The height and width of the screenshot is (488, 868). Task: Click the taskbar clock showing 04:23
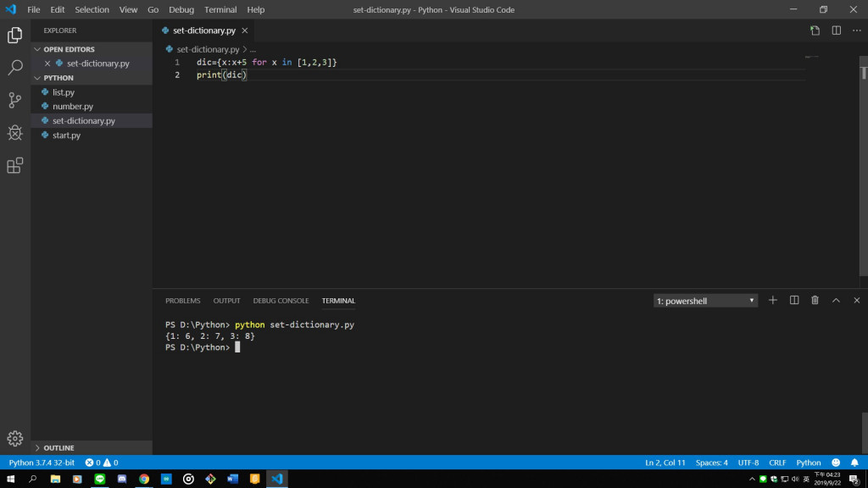point(827,480)
